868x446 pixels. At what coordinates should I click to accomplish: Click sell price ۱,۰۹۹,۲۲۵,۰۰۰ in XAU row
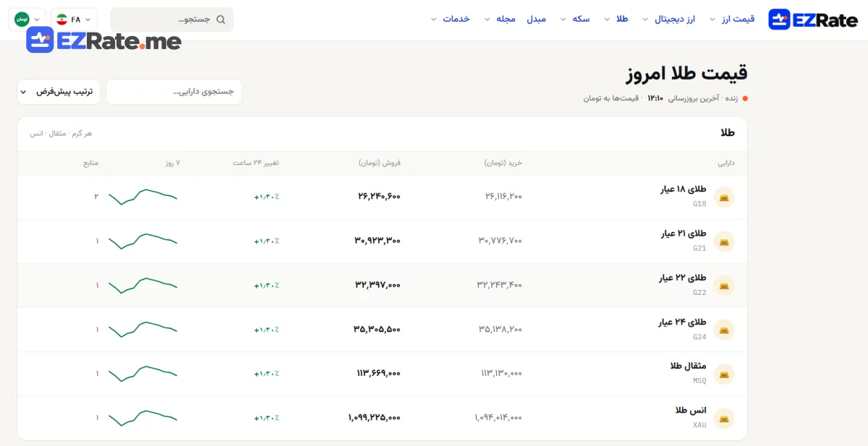click(374, 417)
